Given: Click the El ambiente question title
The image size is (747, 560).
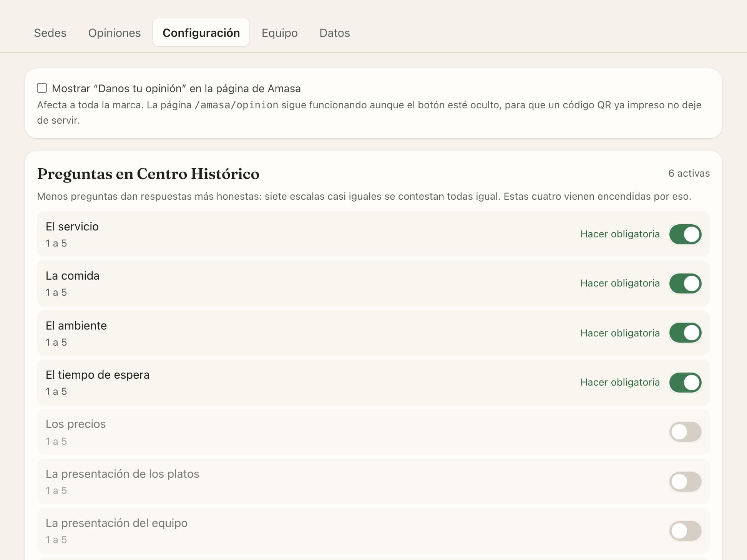Looking at the screenshot, I should click(x=76, y=325).
